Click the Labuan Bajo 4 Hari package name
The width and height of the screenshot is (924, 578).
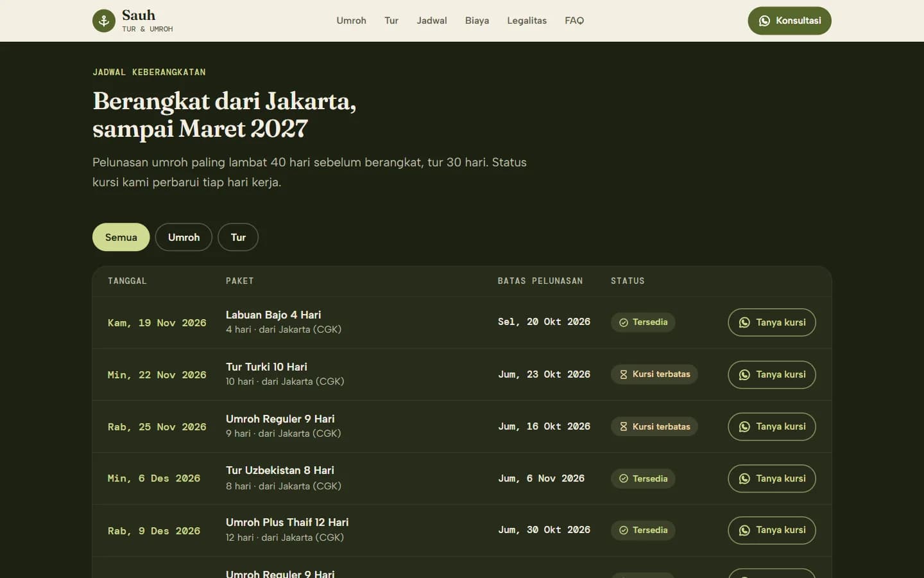click(x=273, y=315)
